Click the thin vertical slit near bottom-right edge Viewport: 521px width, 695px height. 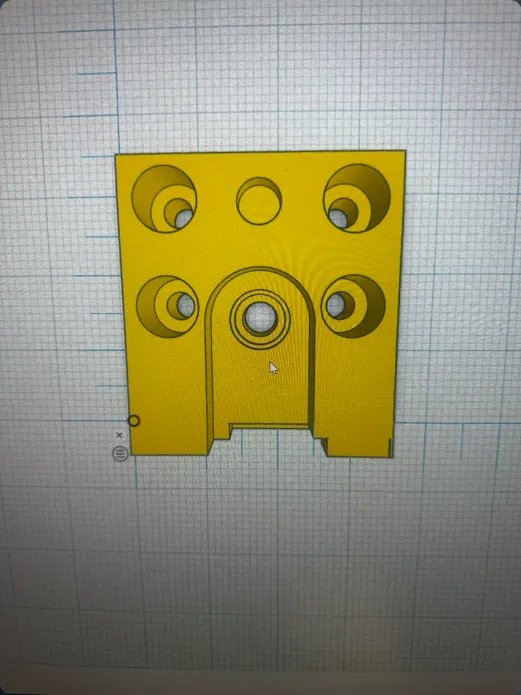tap(390, 447)
